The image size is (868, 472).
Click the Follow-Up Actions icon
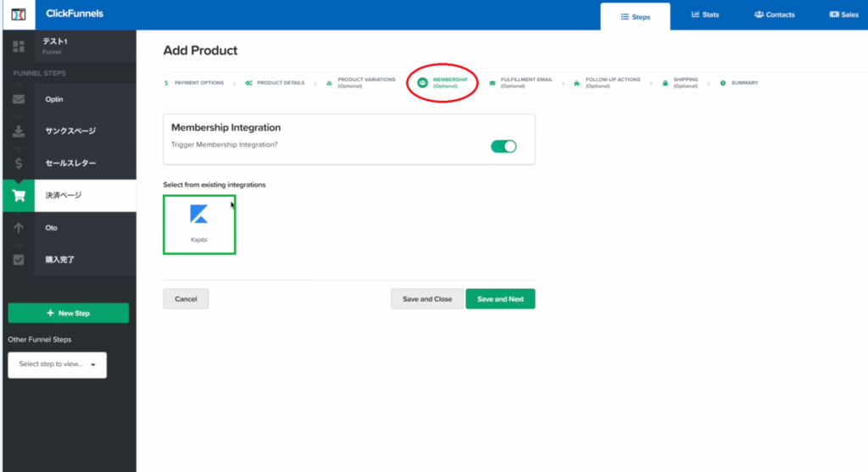pos(576,83)
